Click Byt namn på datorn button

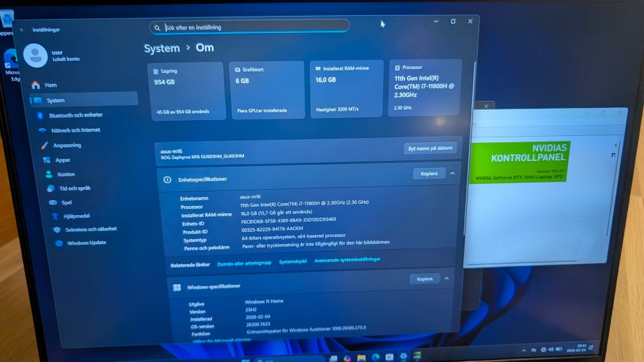(x=430, y=148)
